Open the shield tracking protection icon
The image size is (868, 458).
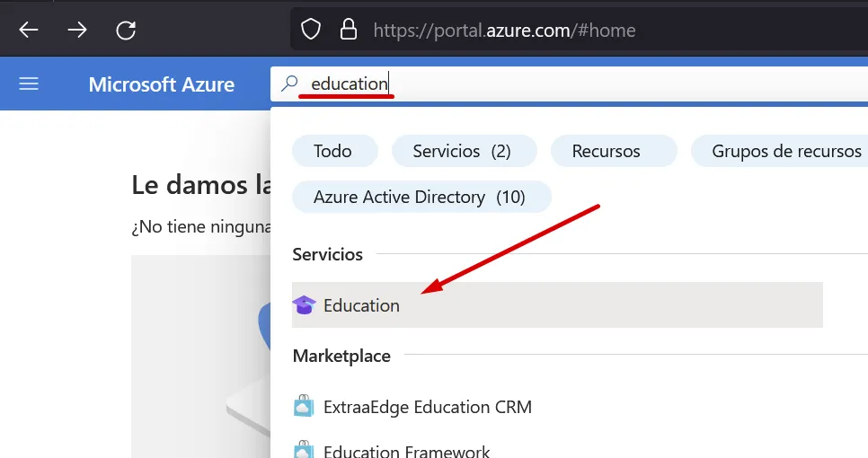(311, 31)
